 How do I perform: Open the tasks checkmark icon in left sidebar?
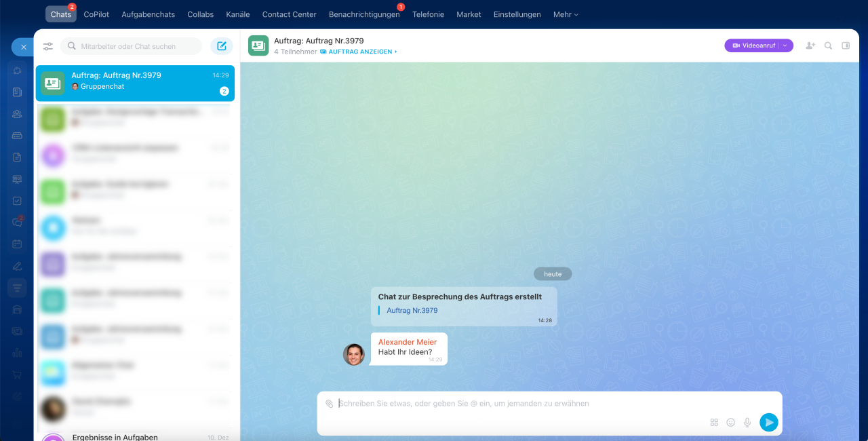coord(17,201)
